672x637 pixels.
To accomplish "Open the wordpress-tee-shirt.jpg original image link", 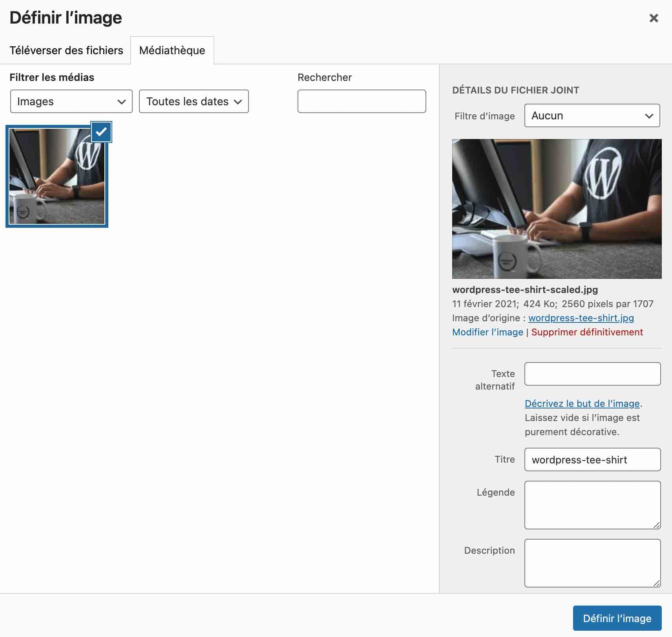I will coord(581,318).
